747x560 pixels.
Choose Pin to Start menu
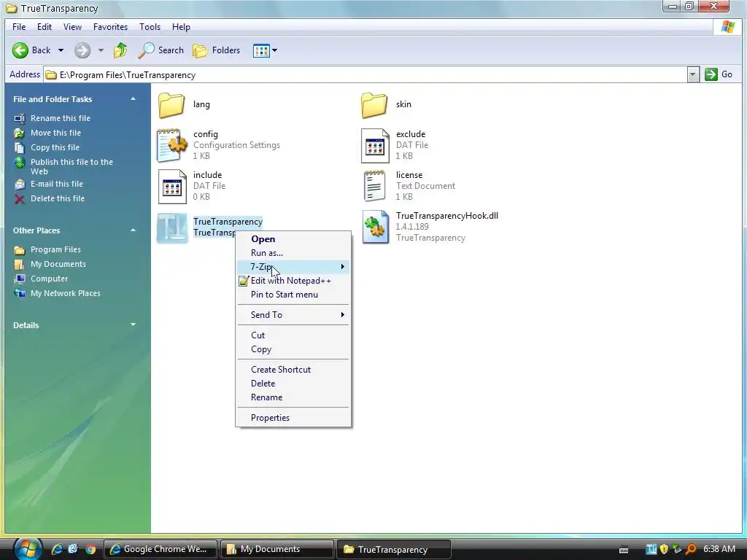293,295
